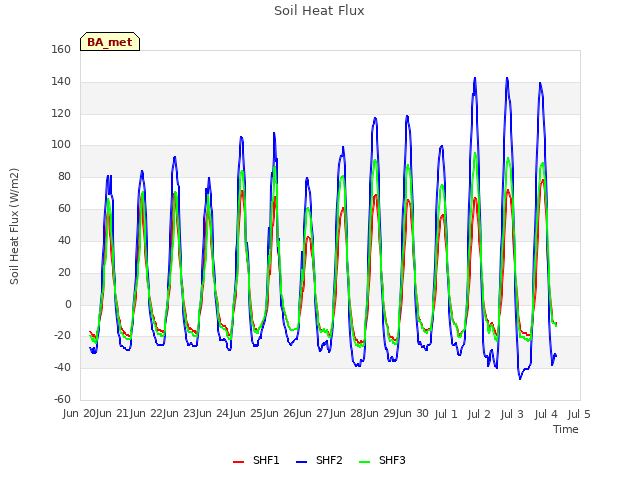Click the red SHF1 legend line swatch
640x480 pixels.
[x=238, y=462]
